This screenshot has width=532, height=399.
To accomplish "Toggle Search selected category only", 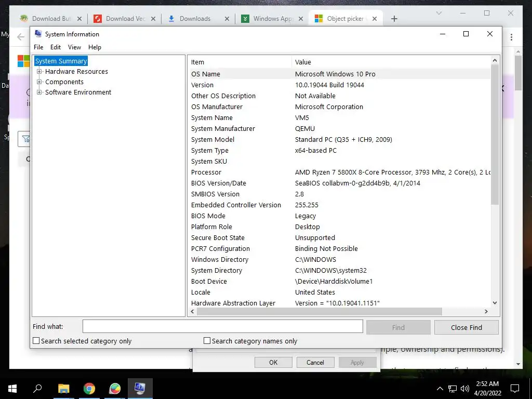I will (x=36, y=341).
